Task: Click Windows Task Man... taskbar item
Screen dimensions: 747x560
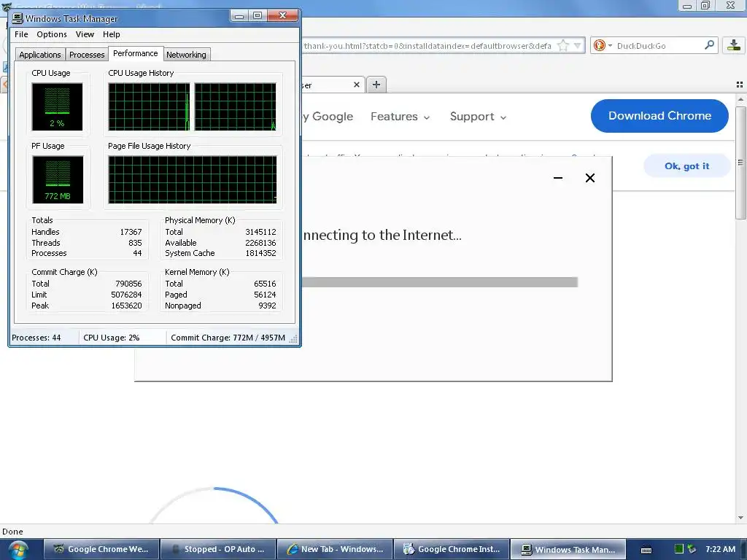Action: (x=568, y=549)
